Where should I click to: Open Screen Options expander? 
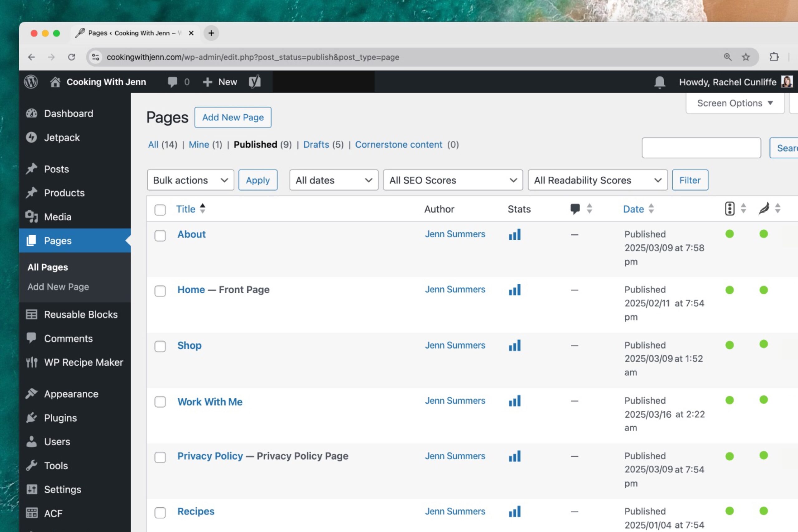(x=734, y=103)
